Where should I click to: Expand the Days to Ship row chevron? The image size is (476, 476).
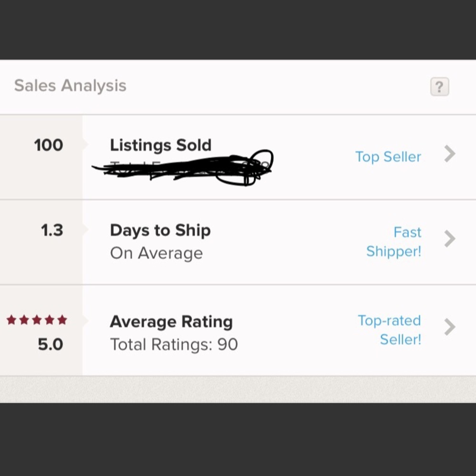pyautogui.click(x=449, y=239)
